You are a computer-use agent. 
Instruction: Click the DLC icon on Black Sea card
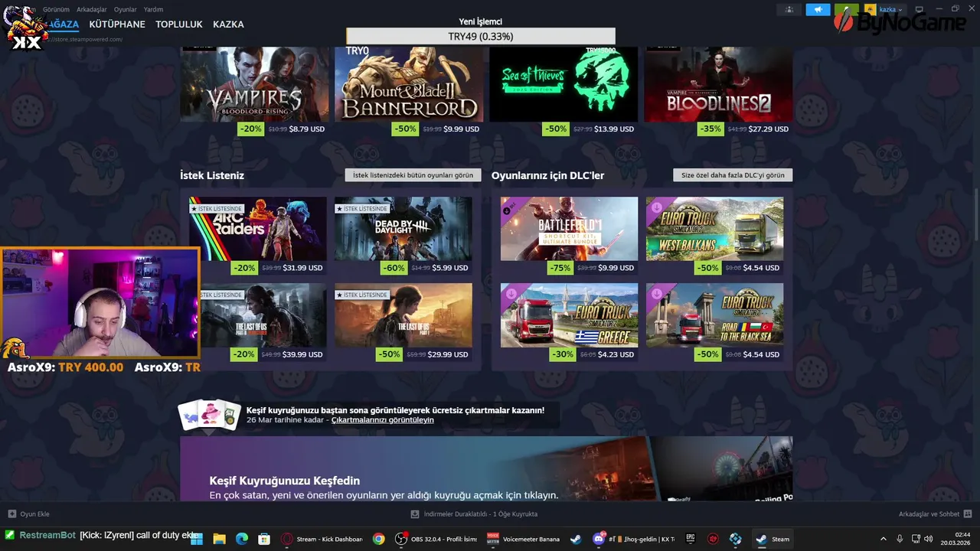[656, 293]
